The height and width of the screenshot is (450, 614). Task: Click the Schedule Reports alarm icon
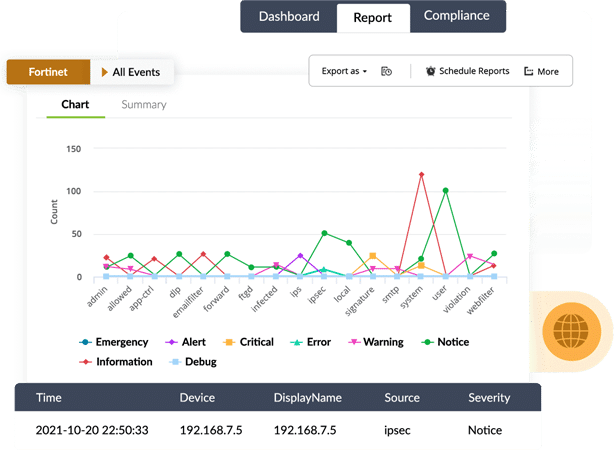click(x=430, y=71)
